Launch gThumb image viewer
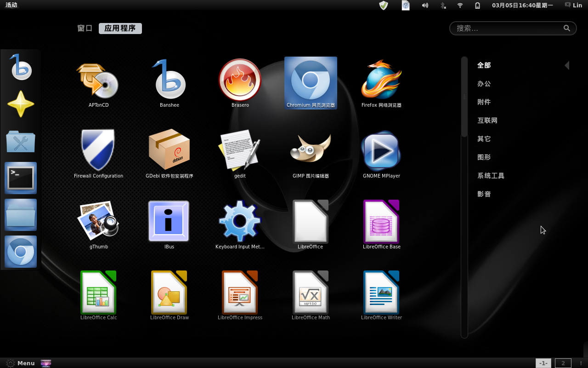Screen dimensions: 588x368 98,225
